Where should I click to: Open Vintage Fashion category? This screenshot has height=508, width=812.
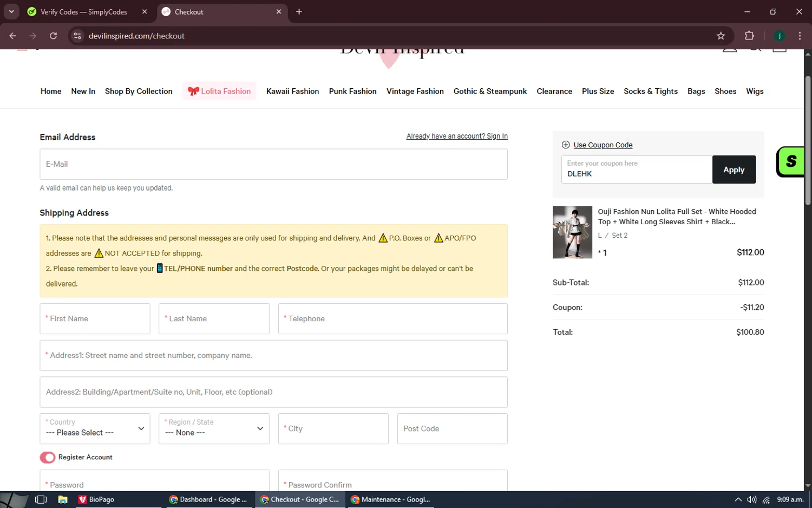coord(415,91)
